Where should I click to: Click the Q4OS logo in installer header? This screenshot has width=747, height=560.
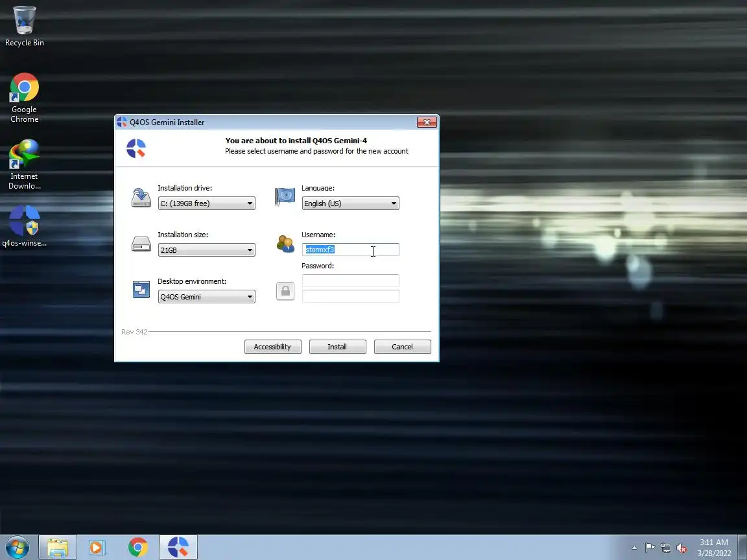[x=136, y=148]
